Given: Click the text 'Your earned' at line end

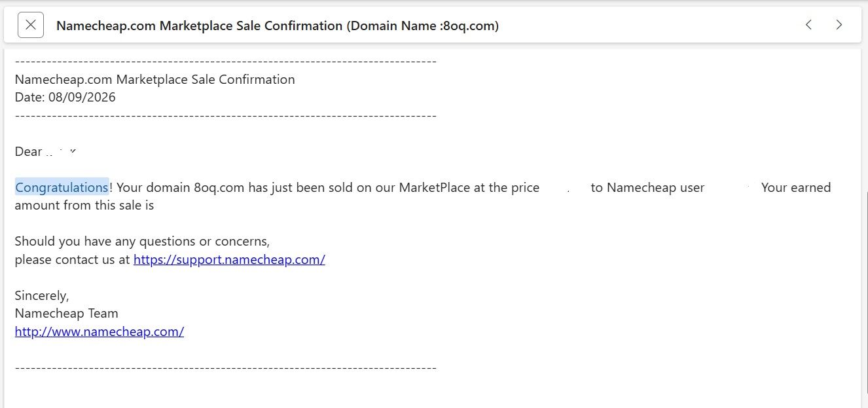Looking at the screenshot, I should [796, 187].
